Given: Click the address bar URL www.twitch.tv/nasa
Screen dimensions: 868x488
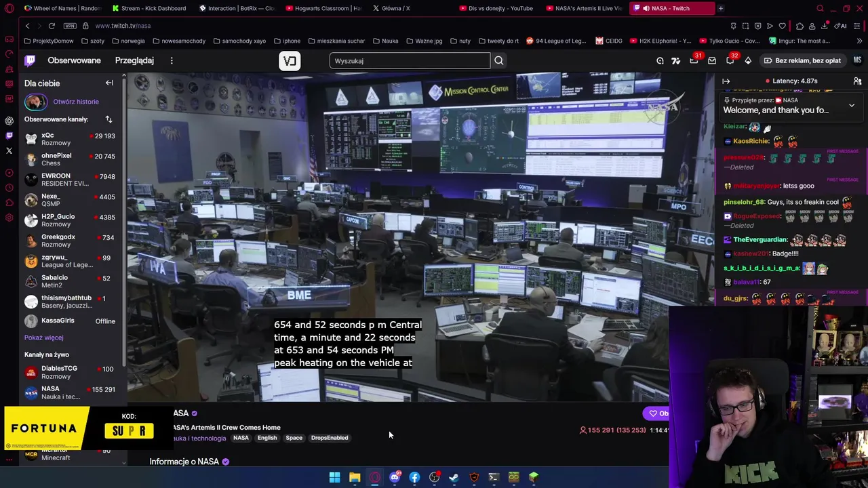Looking at the screenshot, I should coord(123,26).
